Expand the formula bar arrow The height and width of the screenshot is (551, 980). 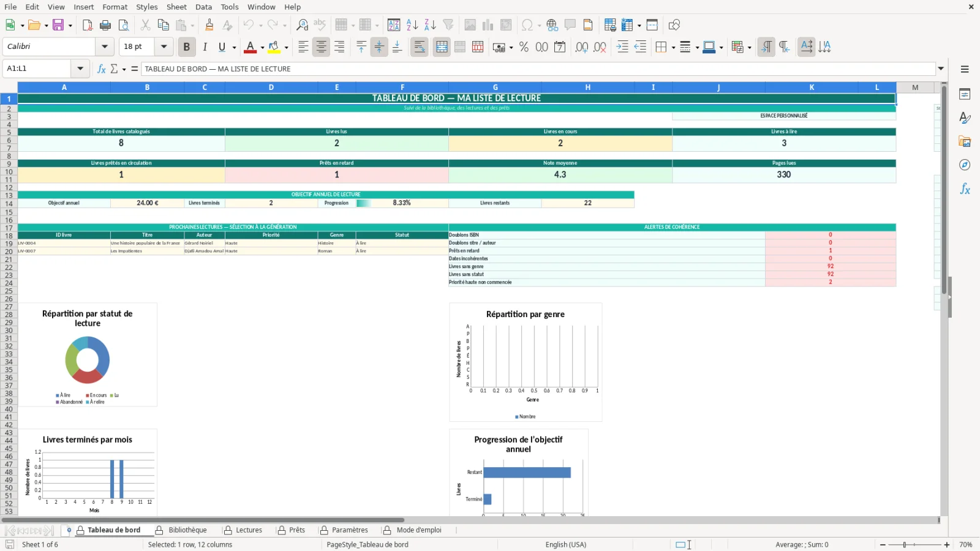point(941,69)
